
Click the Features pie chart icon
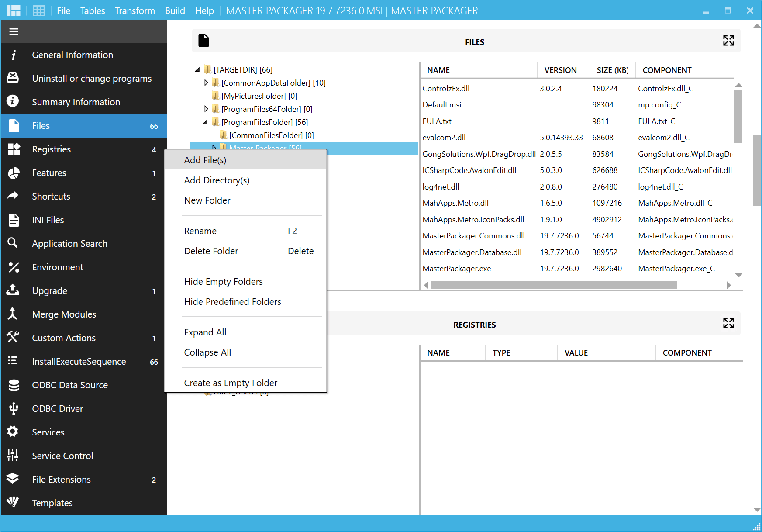tap(14, 173)
